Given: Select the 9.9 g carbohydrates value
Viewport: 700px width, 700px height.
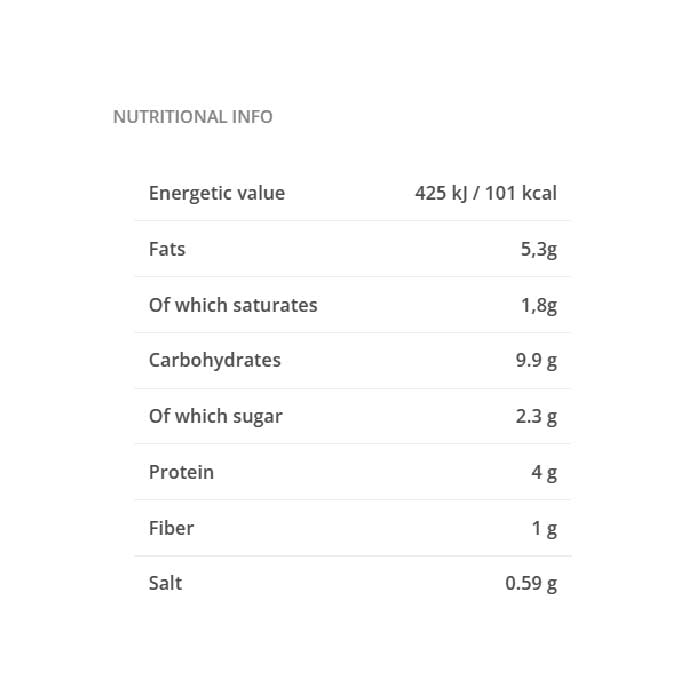Looking at the screenshot, I should point(536,361).
